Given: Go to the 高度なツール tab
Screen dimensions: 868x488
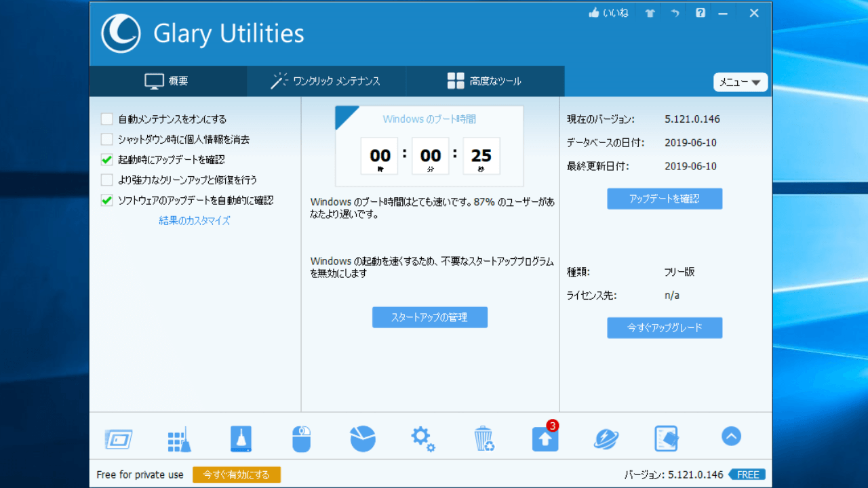Looking at the screenshot, I should [485, 81].
